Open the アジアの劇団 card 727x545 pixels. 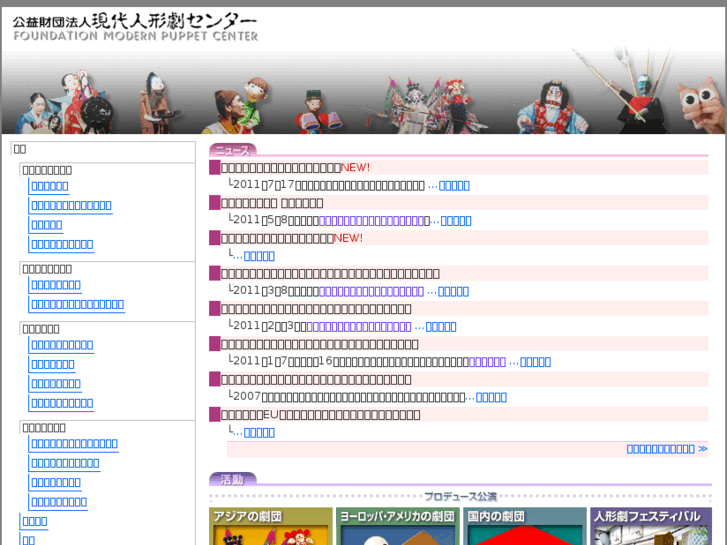(x=271, y=526)
